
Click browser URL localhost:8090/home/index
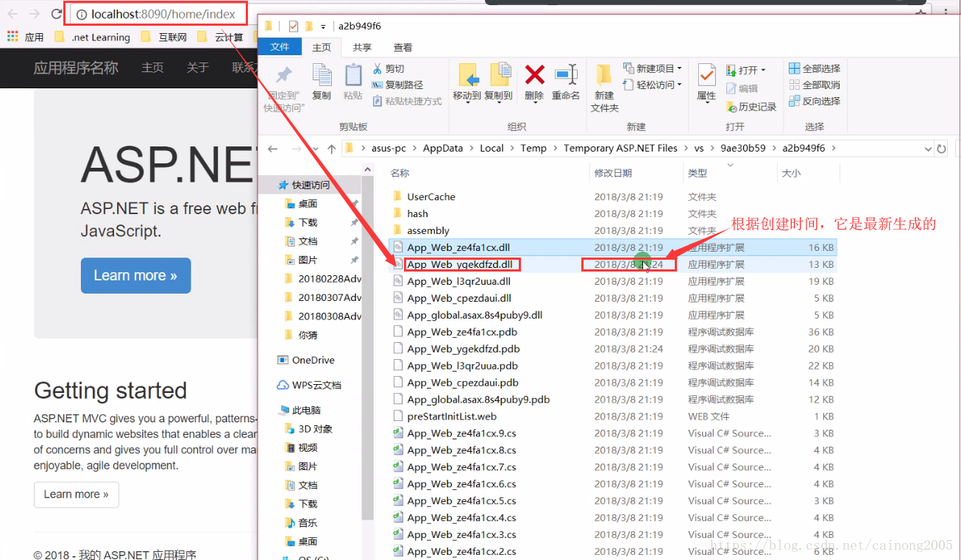coord(163,14)
